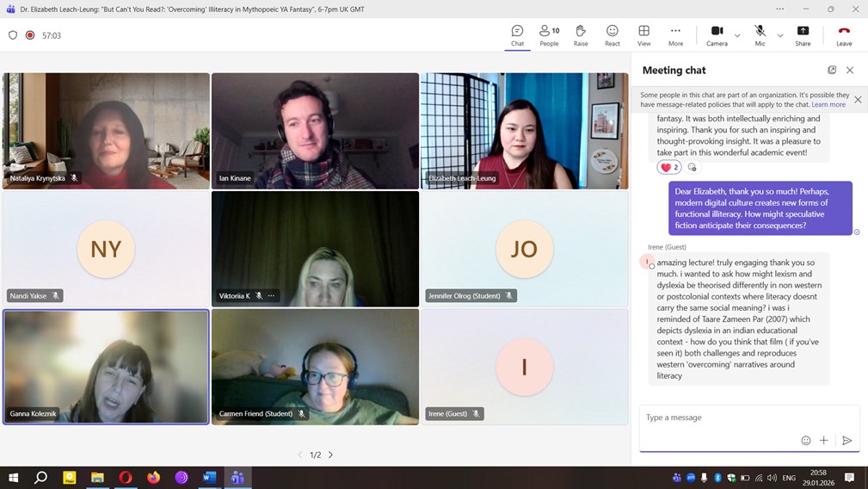Leave the meeting
This screenshot has height=489, width=868.
click(x=844, y=35)
